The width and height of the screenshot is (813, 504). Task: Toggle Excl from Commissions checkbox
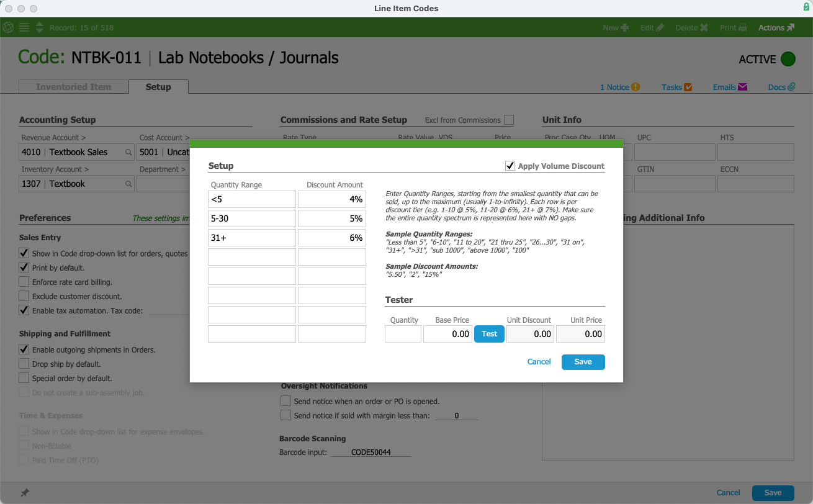[x=509, y=120]
